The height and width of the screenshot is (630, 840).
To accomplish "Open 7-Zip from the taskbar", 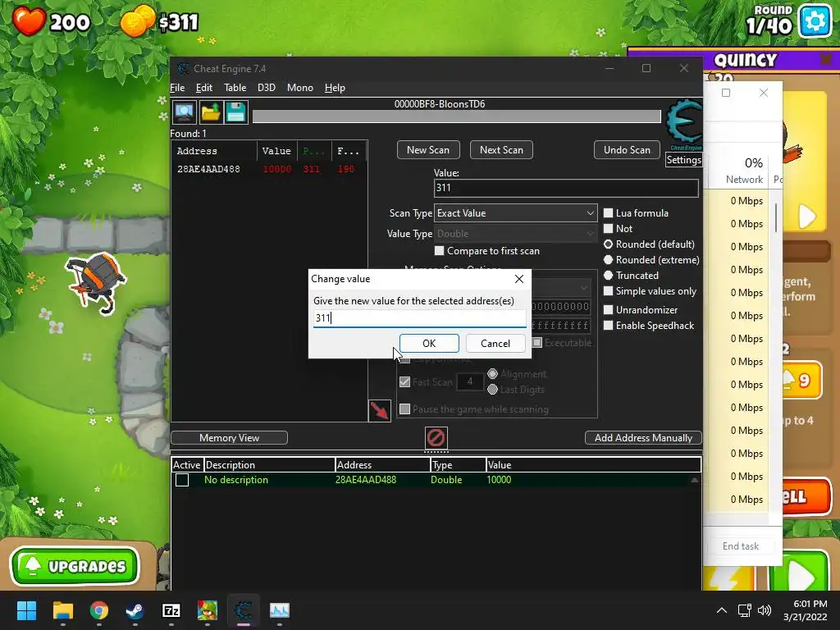I will pos(171,610).
